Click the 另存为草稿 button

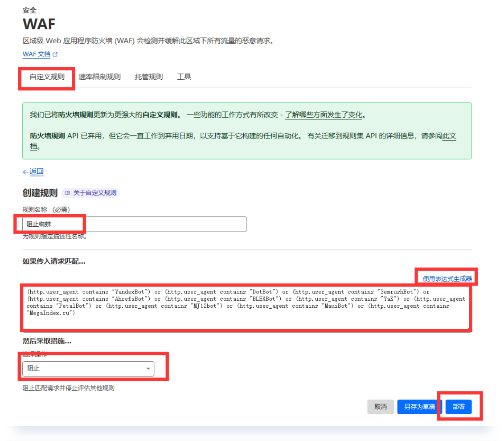419,407
